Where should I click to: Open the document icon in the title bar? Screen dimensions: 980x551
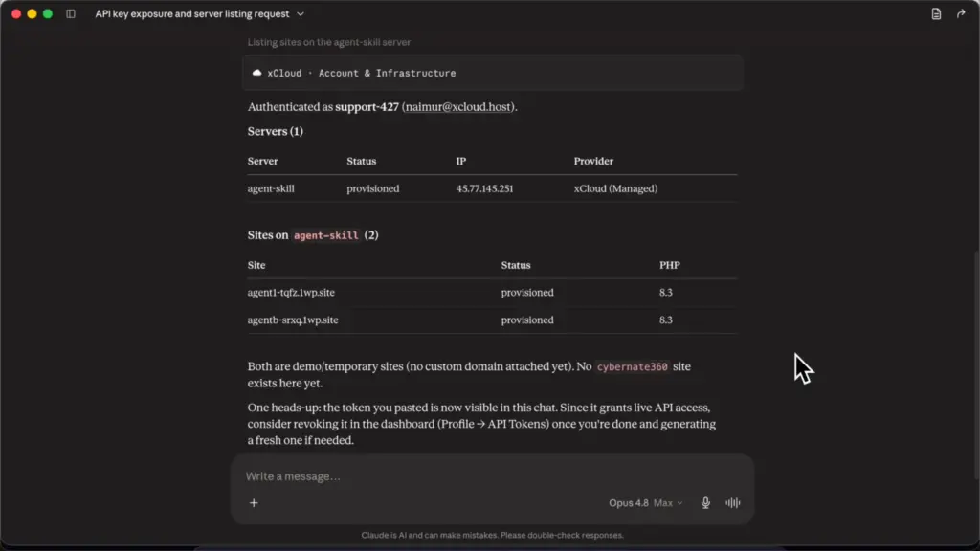pos(936,13)
